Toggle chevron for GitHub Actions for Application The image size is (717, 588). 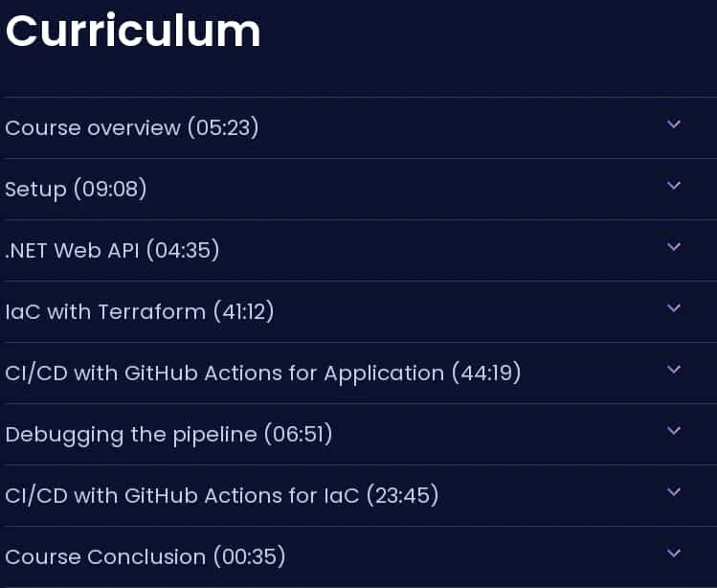(x=674, y=370)
